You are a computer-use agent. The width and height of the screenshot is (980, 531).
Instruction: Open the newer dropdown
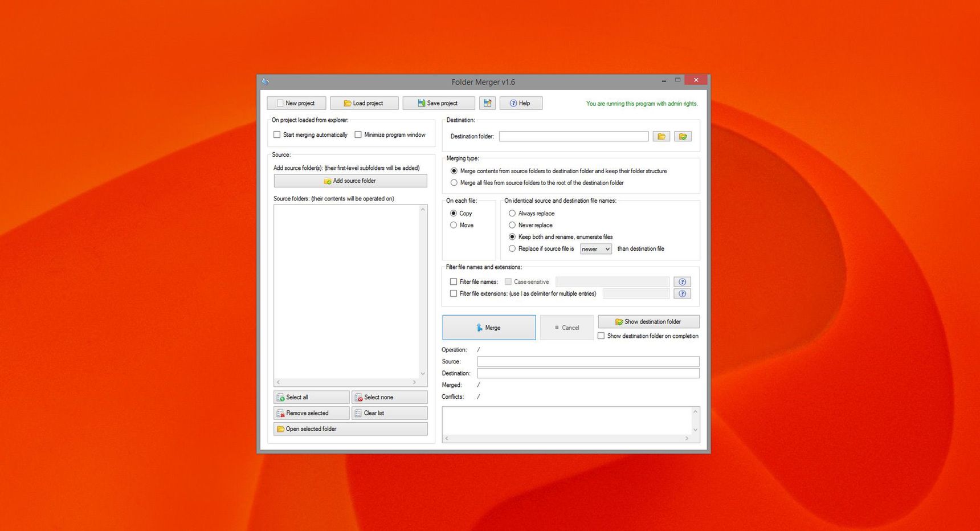(595, 249)
